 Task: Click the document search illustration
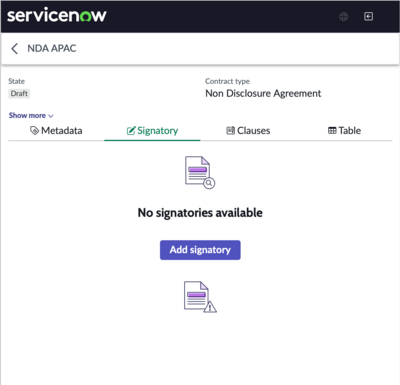point(200,172)
